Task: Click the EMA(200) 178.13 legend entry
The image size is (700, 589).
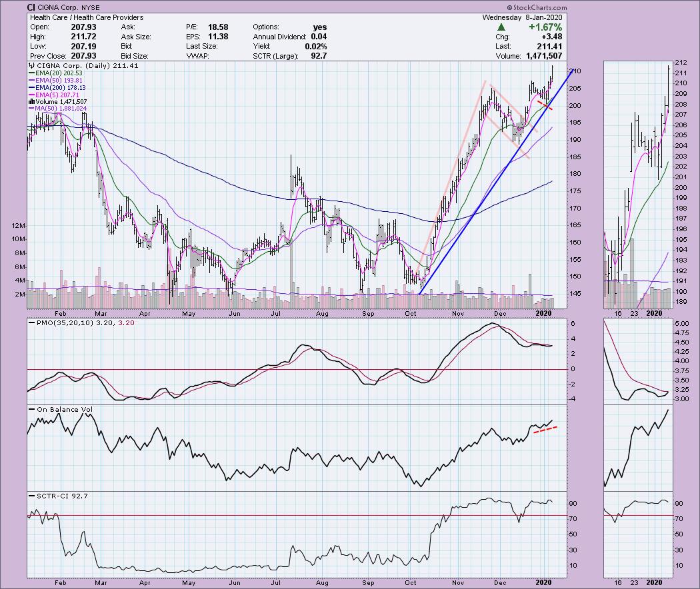Action: tap(57, 87)
